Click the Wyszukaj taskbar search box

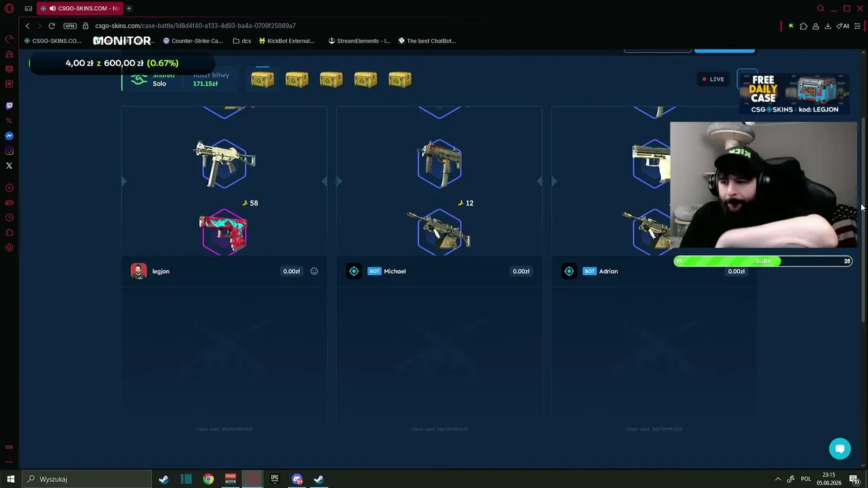click(x=86, y=479)
